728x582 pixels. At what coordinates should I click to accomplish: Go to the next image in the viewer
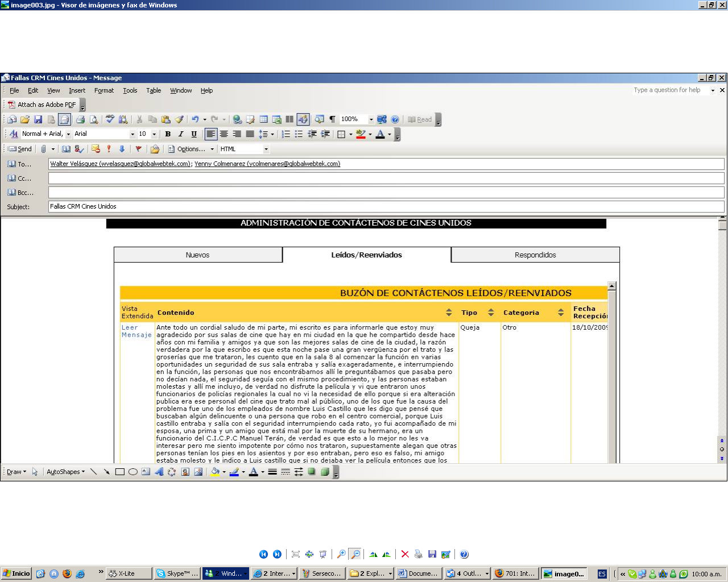coord(277,554)
